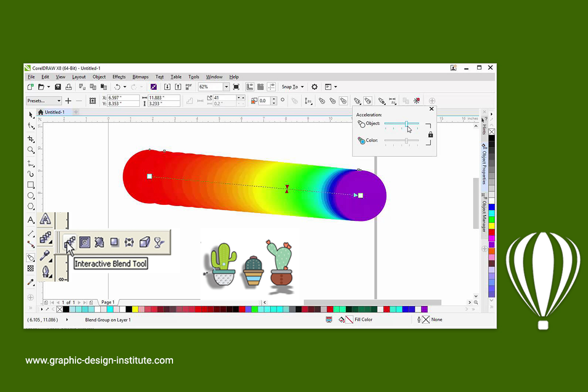Open the zoom level dropdown showing 62%
The height and width of the screenshot is (392, 588).
click(226, 87)
